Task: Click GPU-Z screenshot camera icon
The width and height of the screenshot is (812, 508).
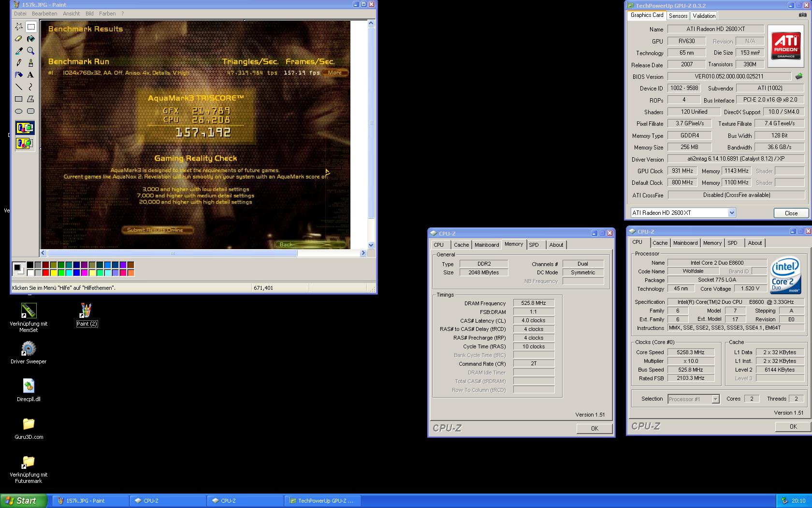Action: (802, 15)
